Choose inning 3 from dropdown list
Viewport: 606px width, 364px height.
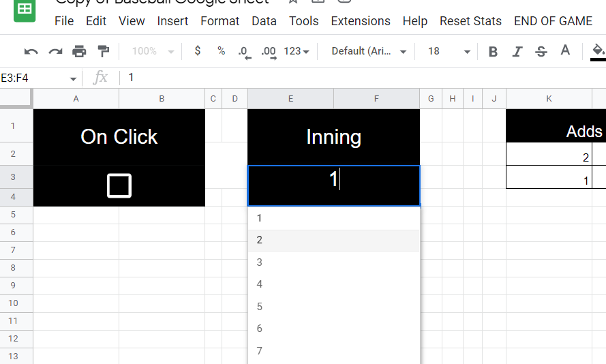click(x=334, y=262)
